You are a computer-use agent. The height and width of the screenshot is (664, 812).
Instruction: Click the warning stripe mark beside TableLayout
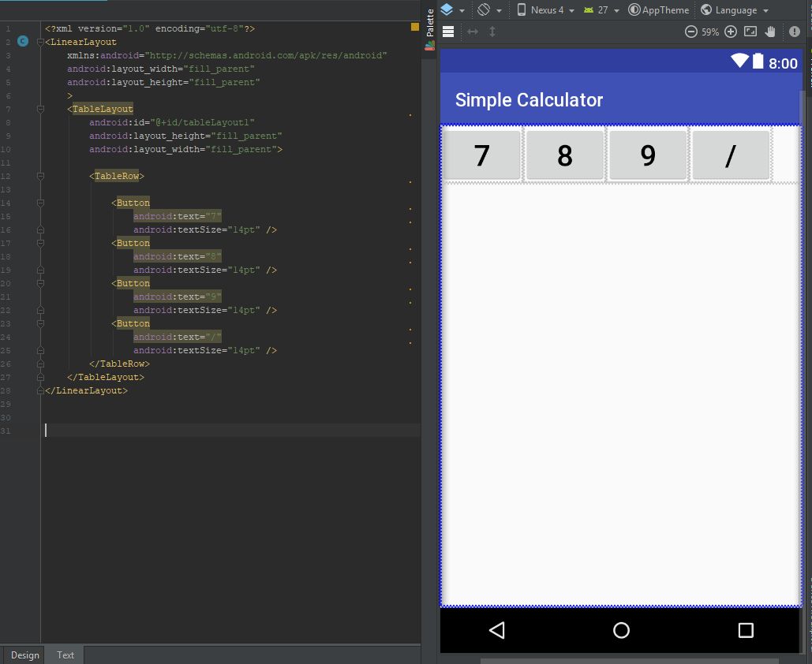click(410, 115)
